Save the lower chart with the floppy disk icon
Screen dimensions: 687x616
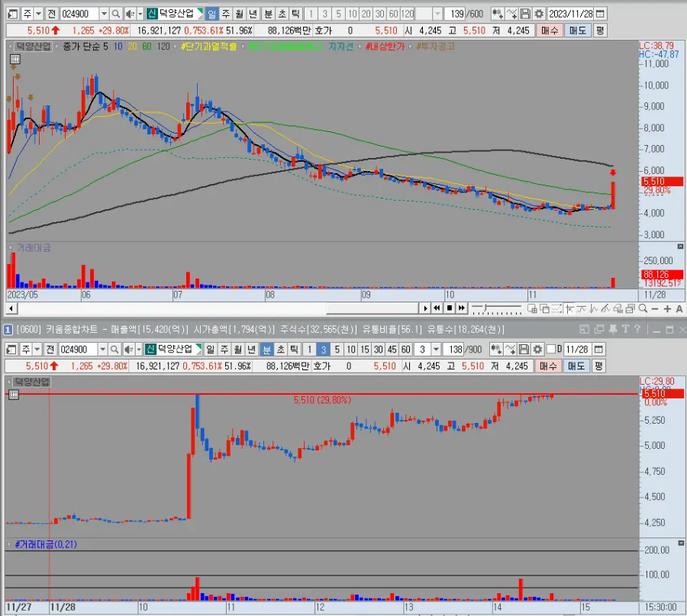(524, 349)
